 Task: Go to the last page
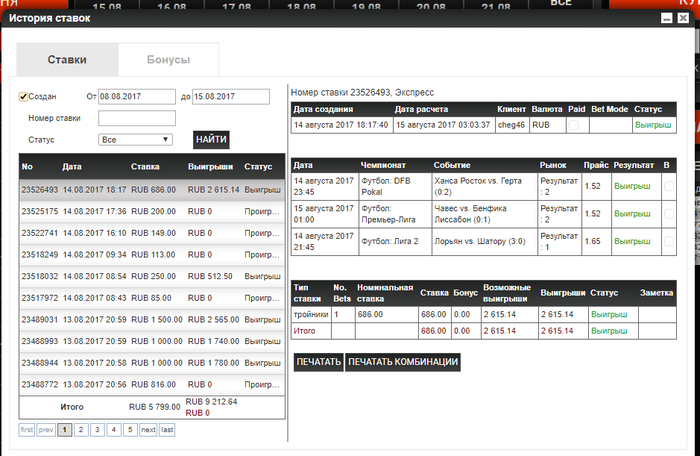tap(167, 430)
